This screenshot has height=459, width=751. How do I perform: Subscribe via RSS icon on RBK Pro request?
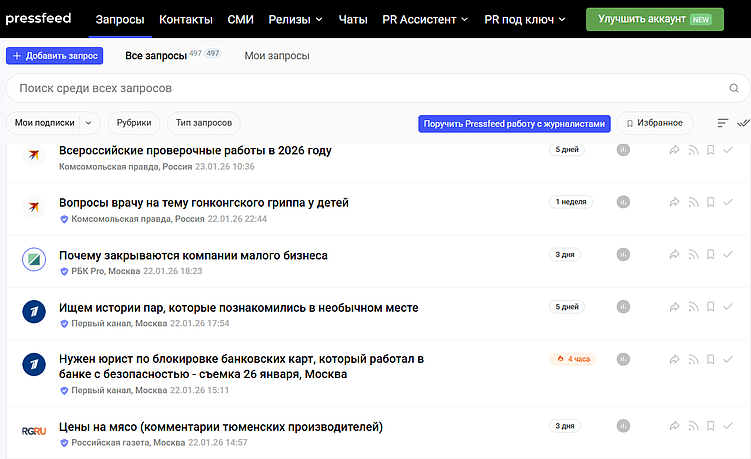(693, 255)
